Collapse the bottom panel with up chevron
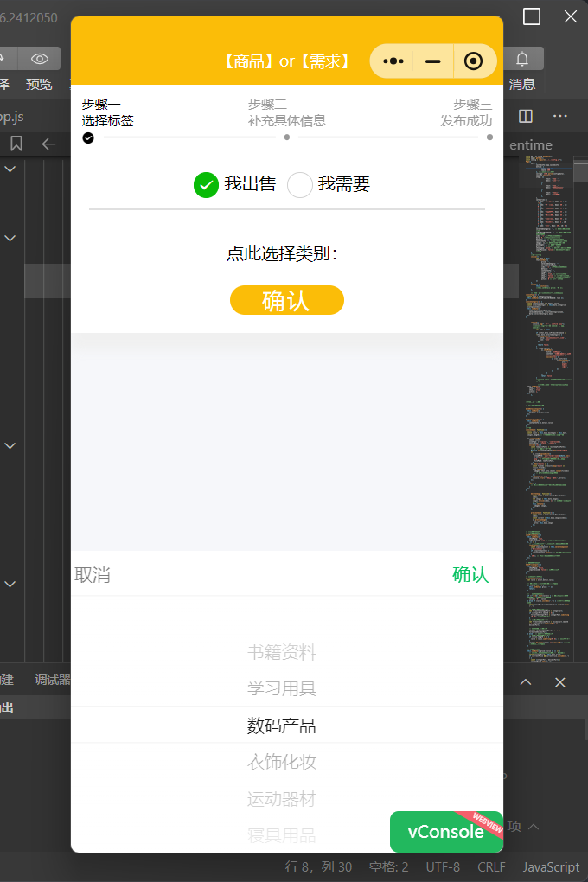 (526, 681)
